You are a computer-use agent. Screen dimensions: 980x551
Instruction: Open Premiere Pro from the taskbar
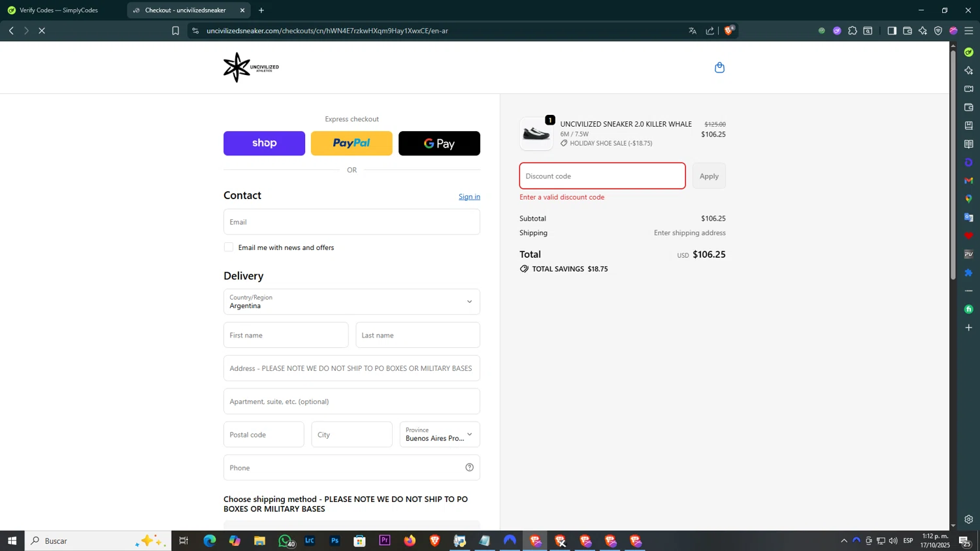click(385, 541)
